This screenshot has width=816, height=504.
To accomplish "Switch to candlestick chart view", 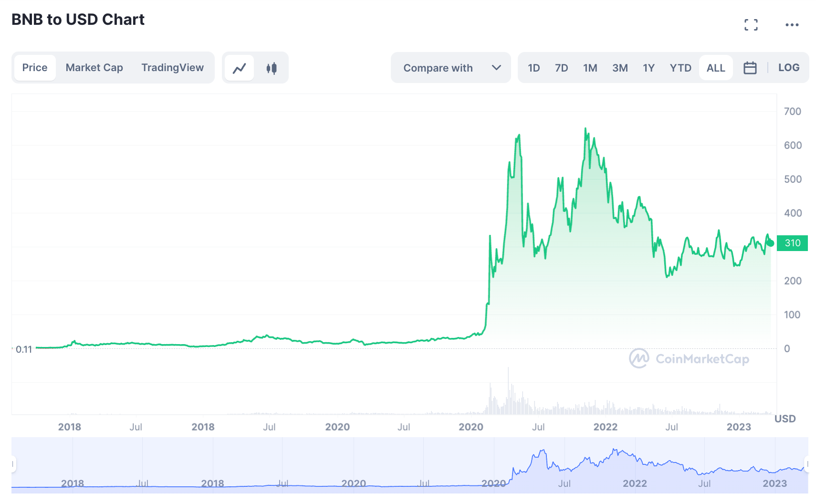I will pyautogui.click(x=272, y=68).
